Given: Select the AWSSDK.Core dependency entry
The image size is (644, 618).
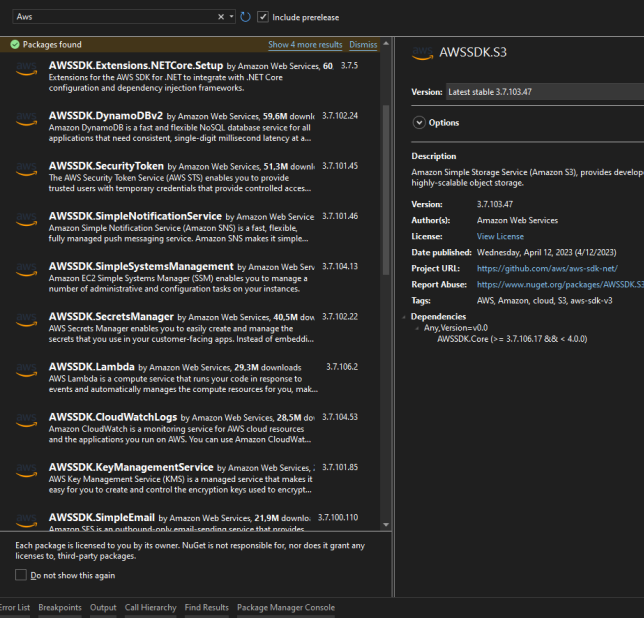Looking at the screenshot, I should tap(512, 339).
